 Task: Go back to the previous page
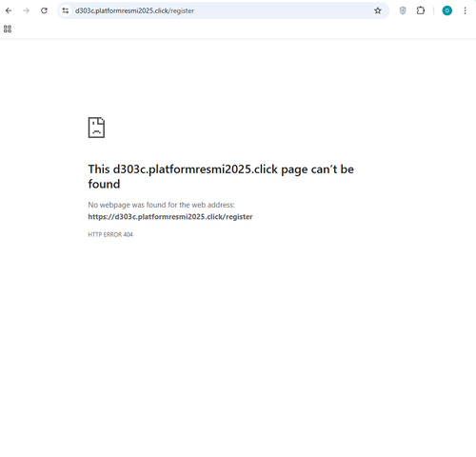click(9, 10)
